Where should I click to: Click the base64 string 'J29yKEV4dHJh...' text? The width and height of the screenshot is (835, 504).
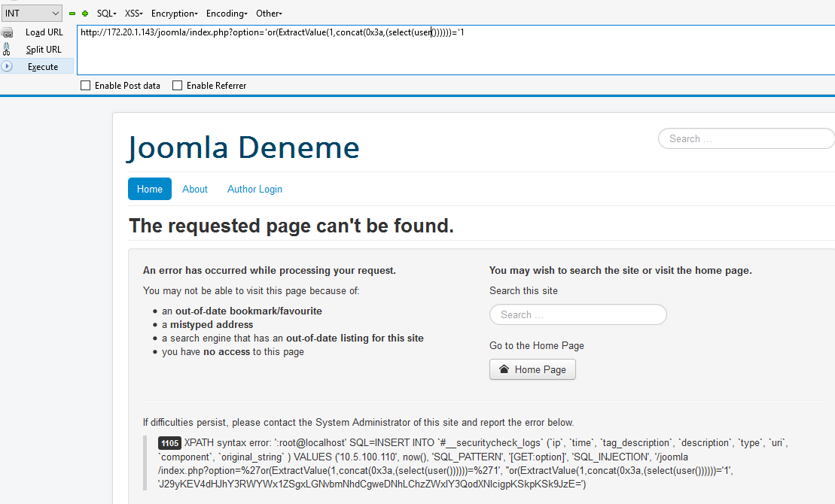(x=372, y=484)
